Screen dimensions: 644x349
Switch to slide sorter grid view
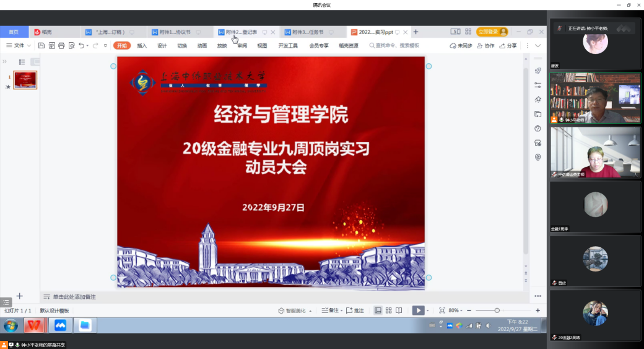click(388, 311)
